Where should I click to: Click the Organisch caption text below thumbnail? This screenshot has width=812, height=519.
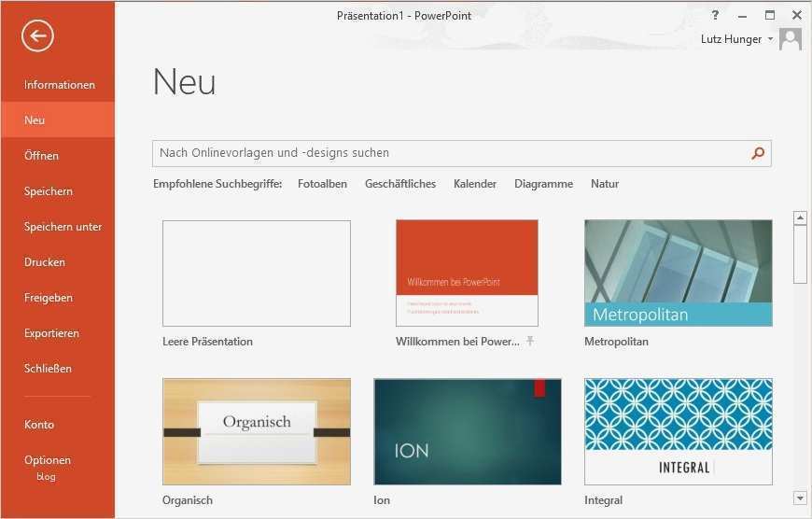(188, 500)
